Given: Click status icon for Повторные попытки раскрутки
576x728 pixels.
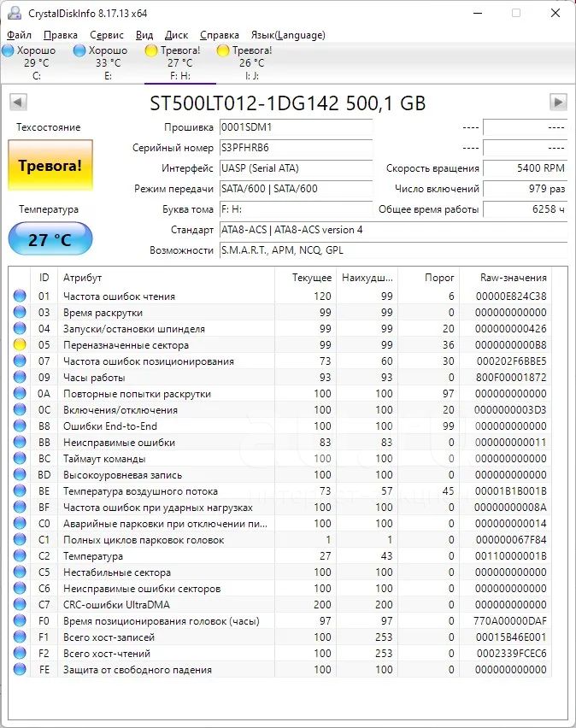Looking at the screenshot, I should tap(20, 393).
